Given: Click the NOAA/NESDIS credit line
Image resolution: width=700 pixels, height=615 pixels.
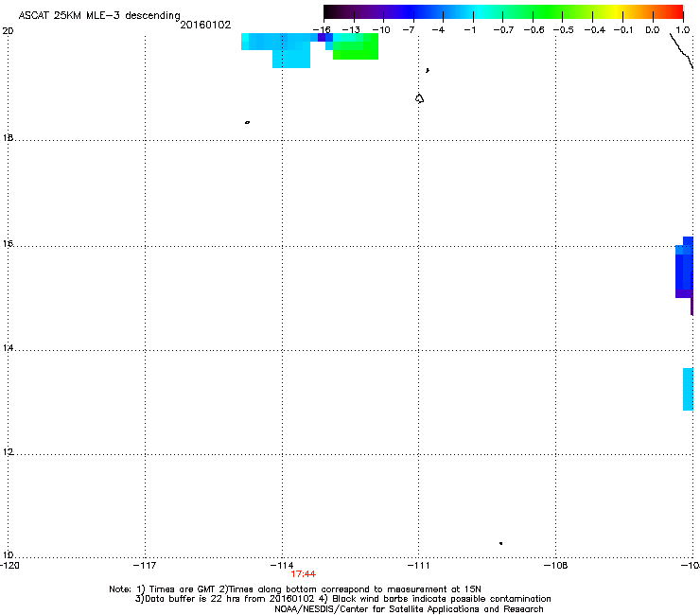Looking at the screenshot, I should tap(409, 609).
